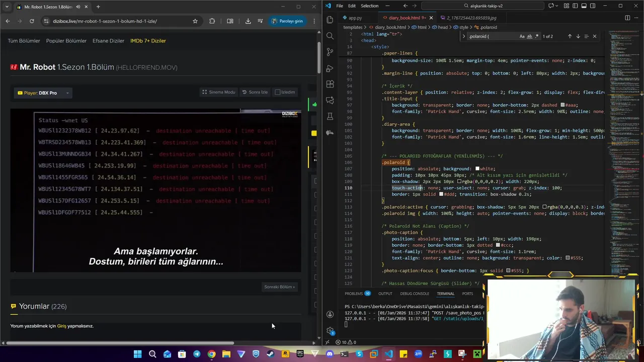Switch to the DEBUG CONSOLE panel tab
This screenshot has height=362, width=644.
pos(415,294)
